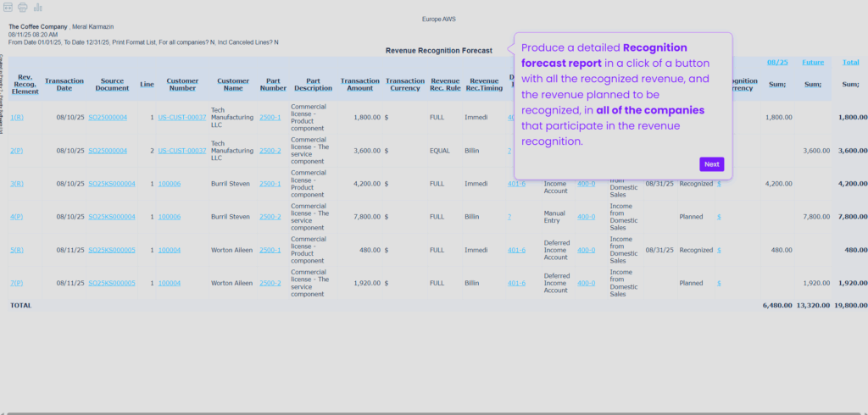Click the Total column header link

(x=850, y=63)
